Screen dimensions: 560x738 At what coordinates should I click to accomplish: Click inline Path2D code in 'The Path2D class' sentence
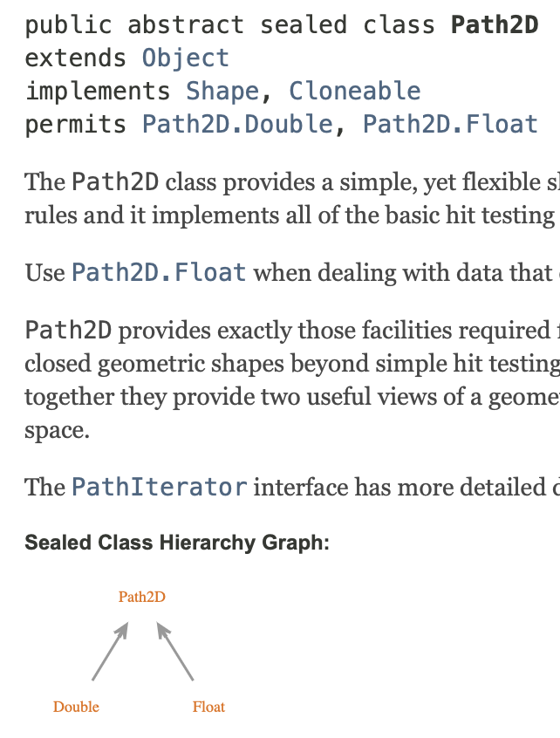[115, 182]
